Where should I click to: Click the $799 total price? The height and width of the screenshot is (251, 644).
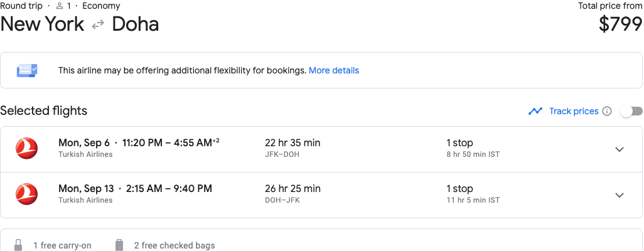(620, 24)
